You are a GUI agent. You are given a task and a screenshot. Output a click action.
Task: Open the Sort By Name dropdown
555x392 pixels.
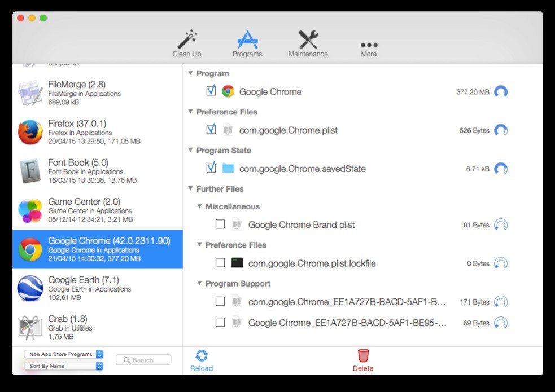pyautogui.click(x=64, y=366)
